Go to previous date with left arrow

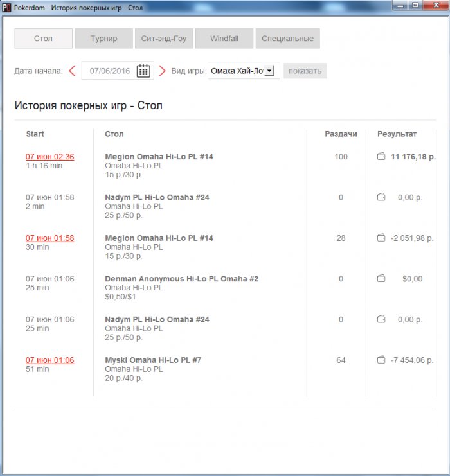click(x=72, y=71)
